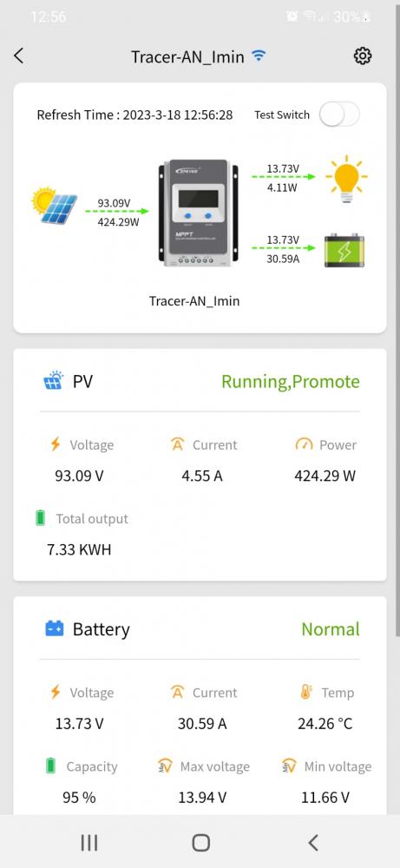Image resolution: width=400 pixels, height=868 pixels.
Task: Tap the PV Power gauge icon
Action: [x=305, y=444]
